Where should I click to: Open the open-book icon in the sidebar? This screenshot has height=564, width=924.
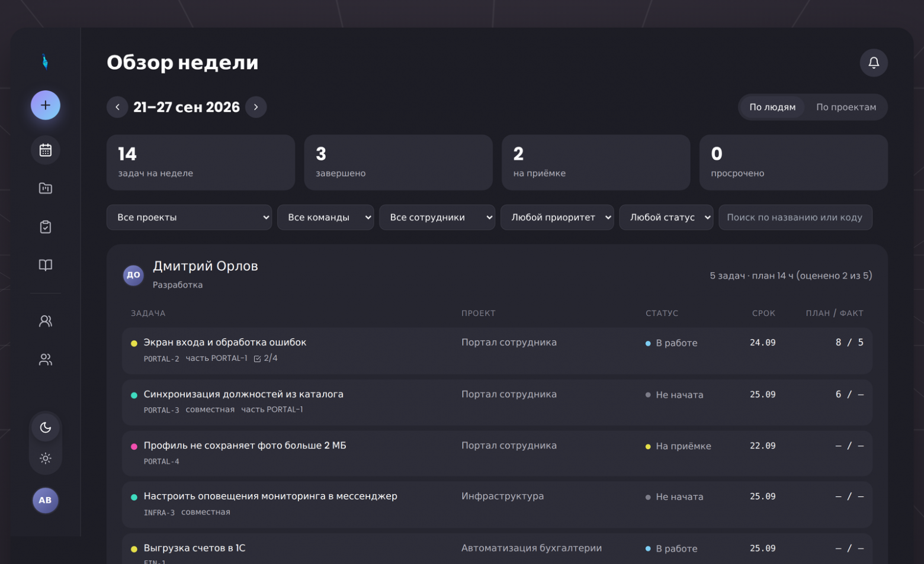46,265
